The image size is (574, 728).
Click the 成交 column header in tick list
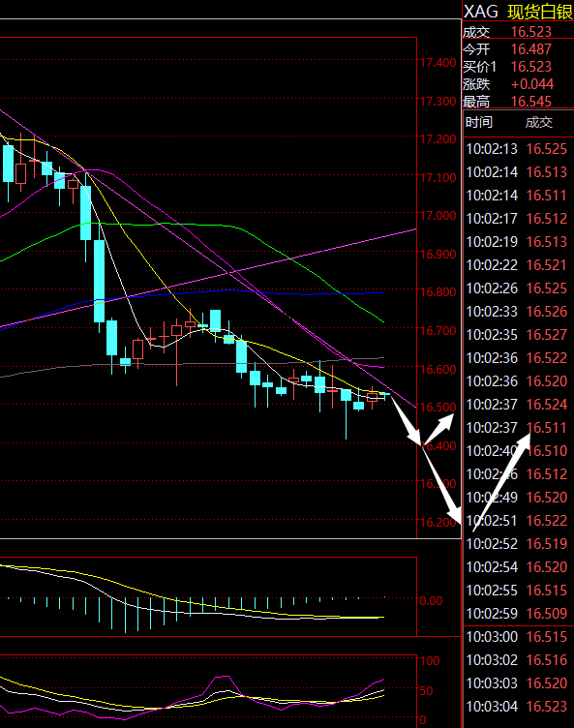[539, 123]
